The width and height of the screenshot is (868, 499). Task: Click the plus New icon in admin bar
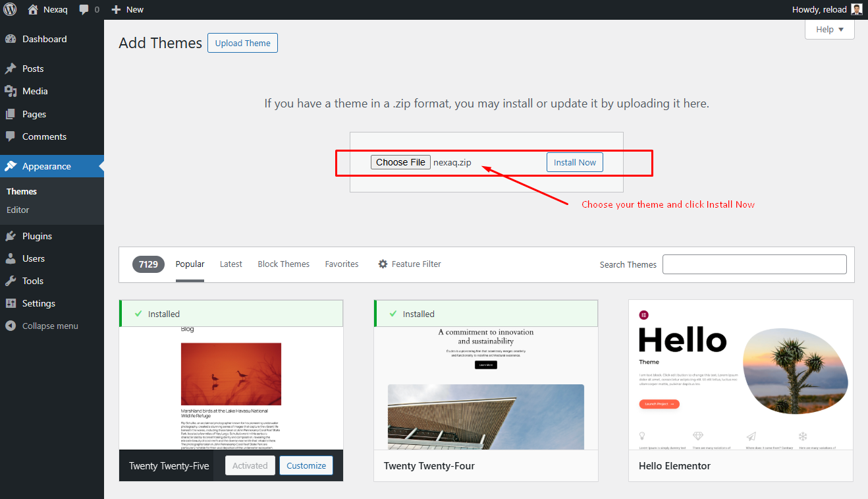coord(116,9)
